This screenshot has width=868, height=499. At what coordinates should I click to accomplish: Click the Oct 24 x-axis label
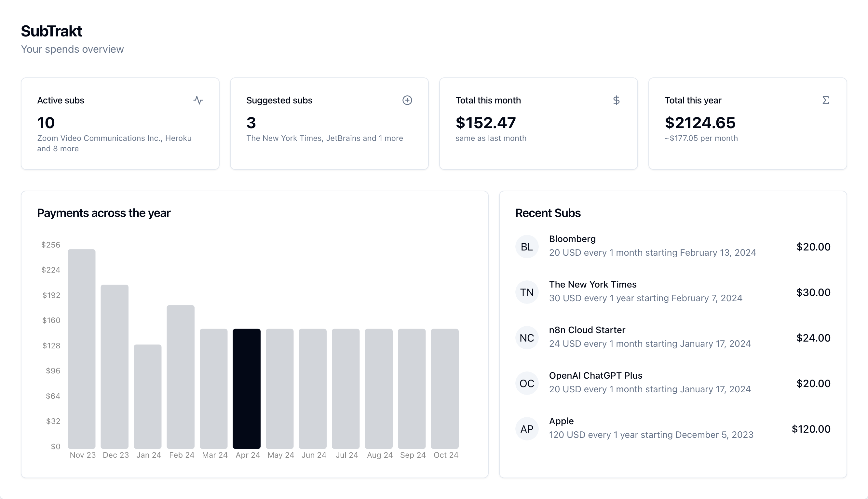pyautogui.click(x=446, y=455)
